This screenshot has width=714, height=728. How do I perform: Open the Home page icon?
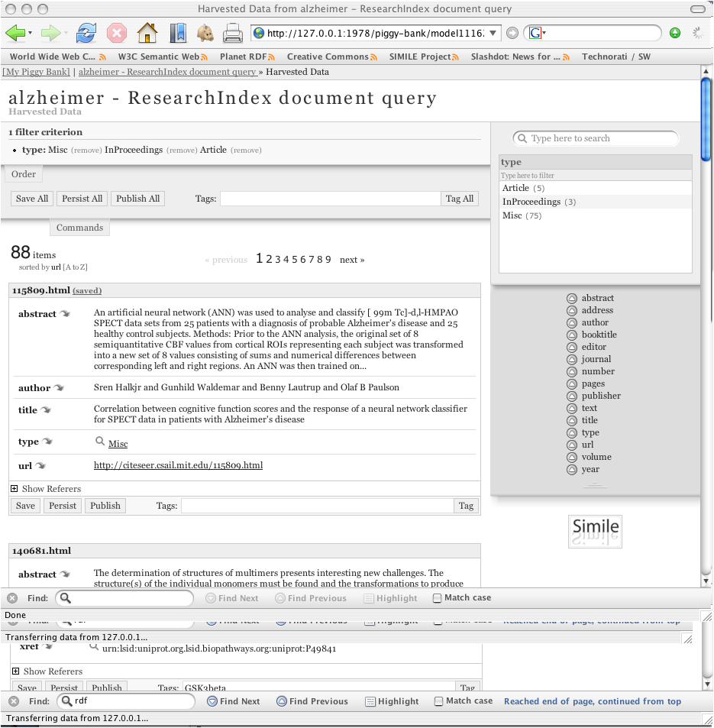click(x=147, y=33)
